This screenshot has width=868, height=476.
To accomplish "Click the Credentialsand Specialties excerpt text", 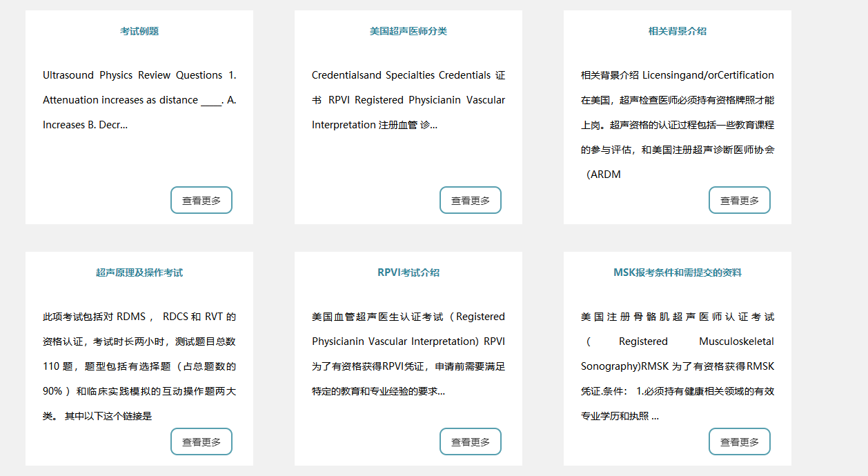I will [x=408, y=100].
